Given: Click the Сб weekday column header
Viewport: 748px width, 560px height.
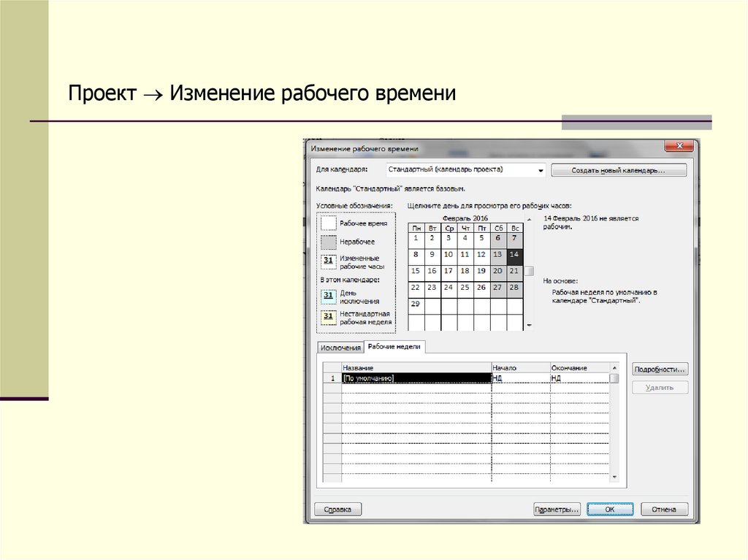Looking at the screenshot, I should point(498,228).
